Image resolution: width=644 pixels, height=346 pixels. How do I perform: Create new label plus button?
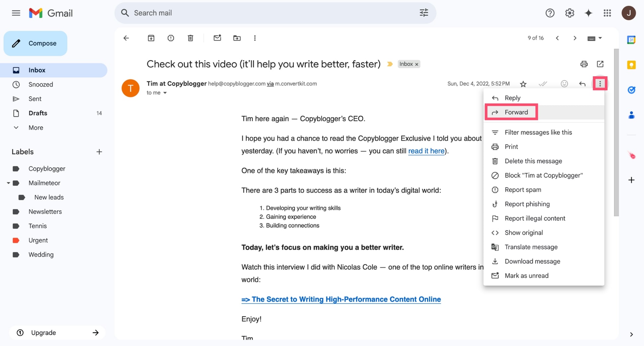99,152
